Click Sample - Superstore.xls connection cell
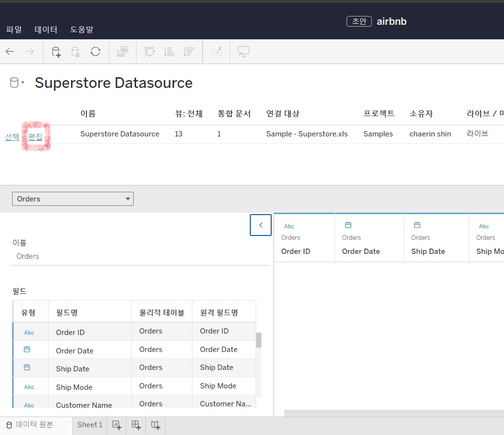504x435 pixels. pos(307,134)
